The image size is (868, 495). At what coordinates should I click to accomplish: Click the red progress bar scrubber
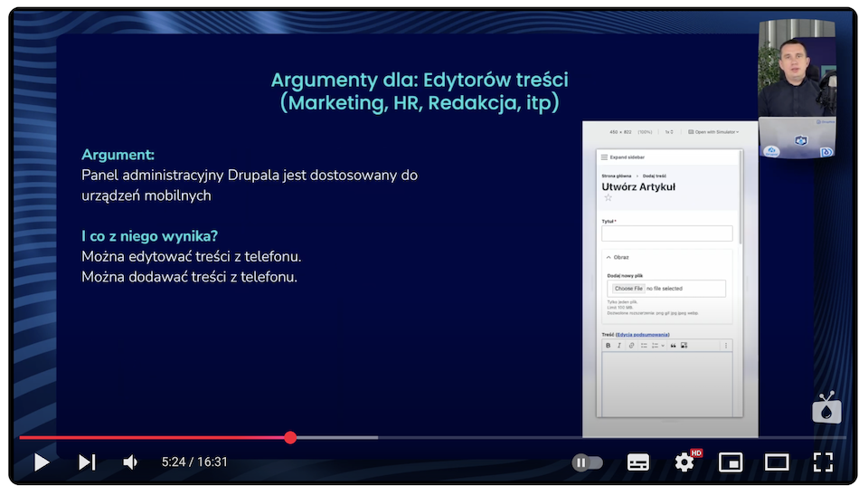point(290,437)
